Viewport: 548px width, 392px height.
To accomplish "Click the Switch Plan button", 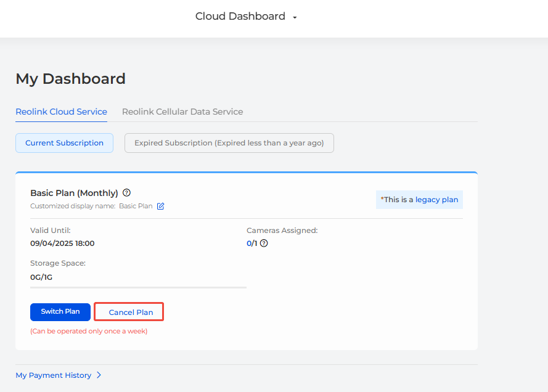I will (x=60, y=312).
